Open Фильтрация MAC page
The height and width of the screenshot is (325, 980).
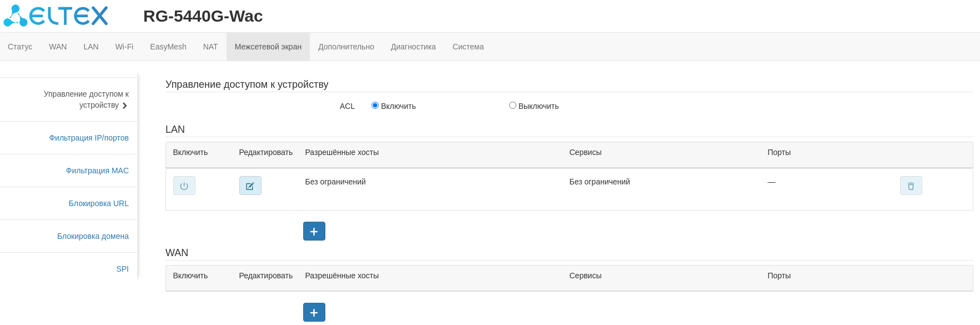(x=97, y=171)
